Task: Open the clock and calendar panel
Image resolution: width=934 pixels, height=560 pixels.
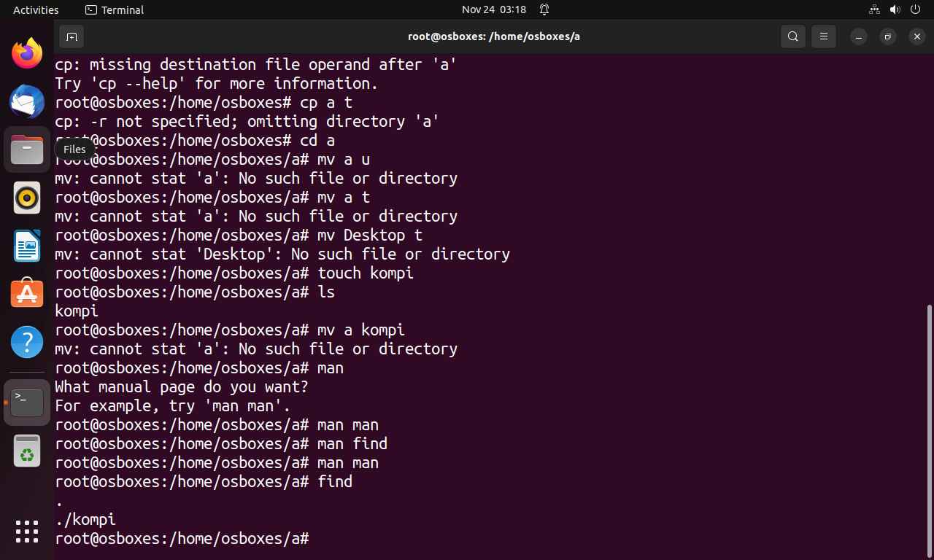Action: click(x=494, y=9)
